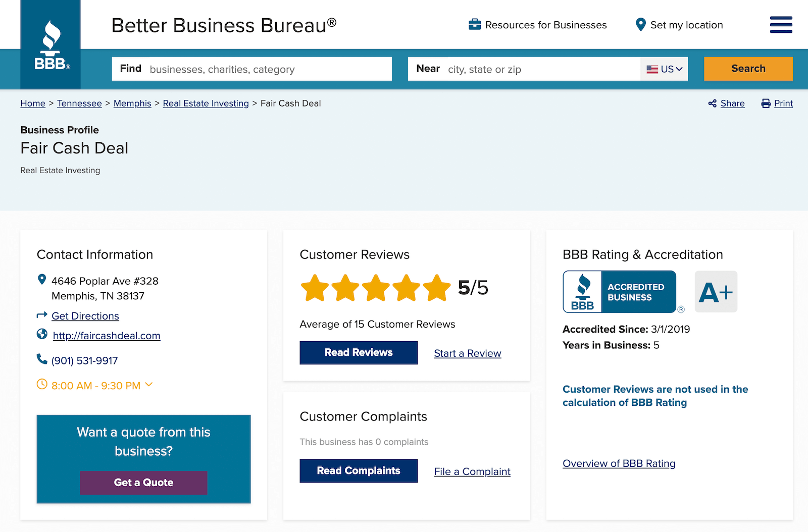Go to Home breadcrumb
808x532 pixels.
pyautogui.click(x=33, y=103)
